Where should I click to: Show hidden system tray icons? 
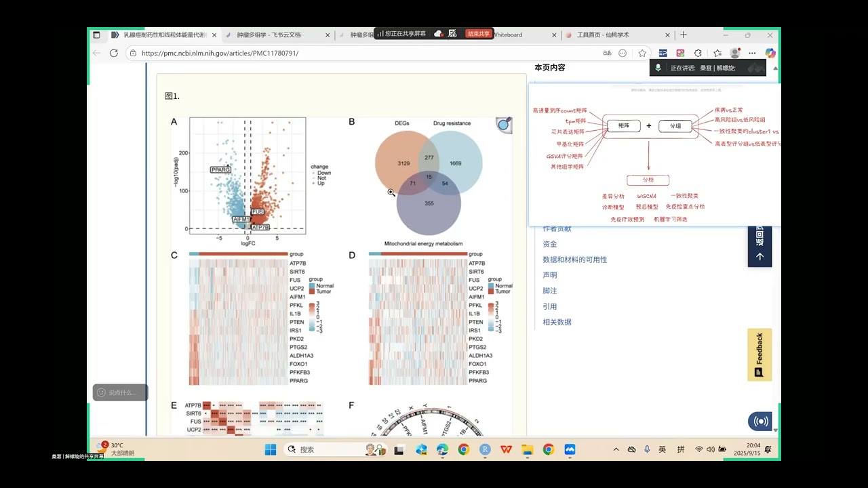616,449
